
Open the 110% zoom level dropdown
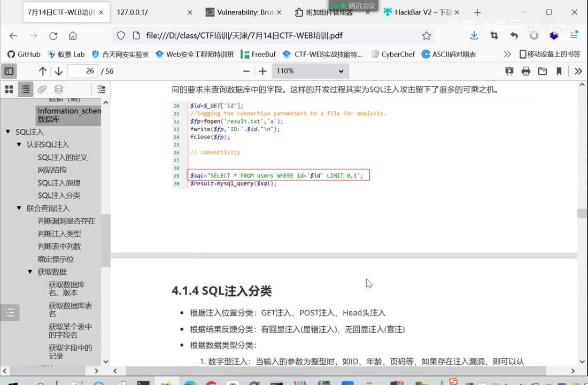coord(310,71)
